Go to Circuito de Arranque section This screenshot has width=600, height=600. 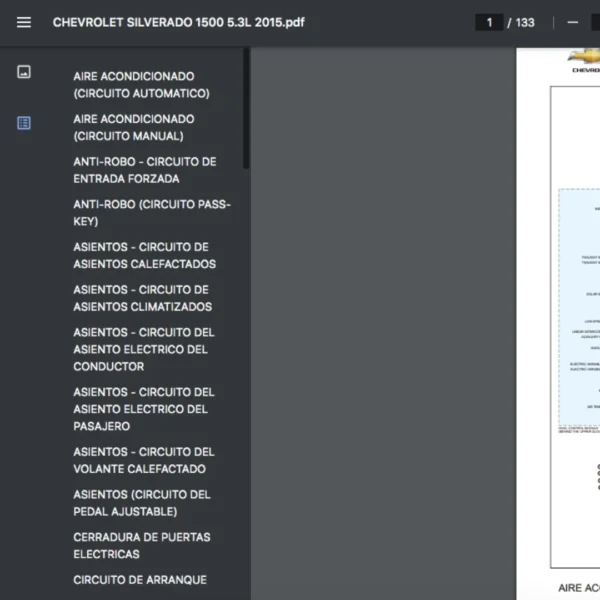click(140, 580)
